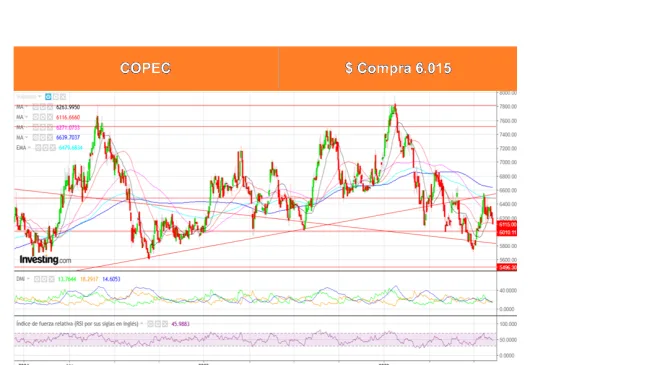Hide the RSI indicator with middle icon
This screenshot has height=365, width=660.
point(157,324)
